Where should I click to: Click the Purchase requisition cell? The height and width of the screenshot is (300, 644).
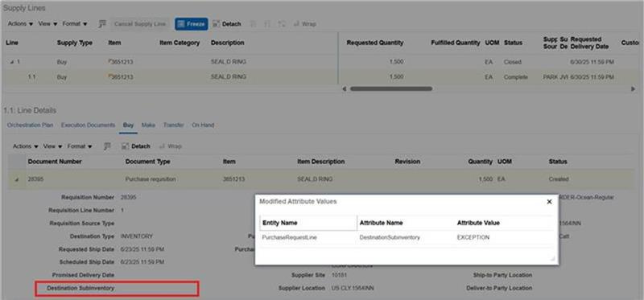pyautogui.click(x=151, y=179)
